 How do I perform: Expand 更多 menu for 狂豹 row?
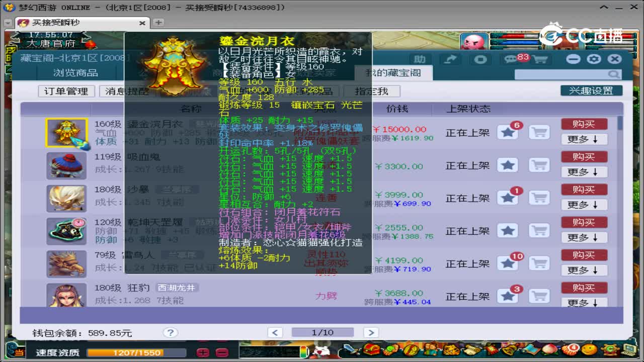pyautogui.click(x=584, y=302)
